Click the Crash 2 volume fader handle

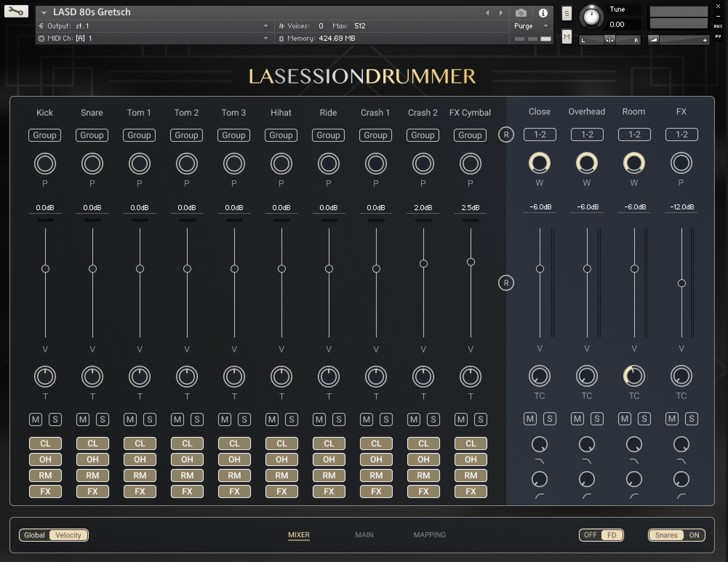pos(423,264)
